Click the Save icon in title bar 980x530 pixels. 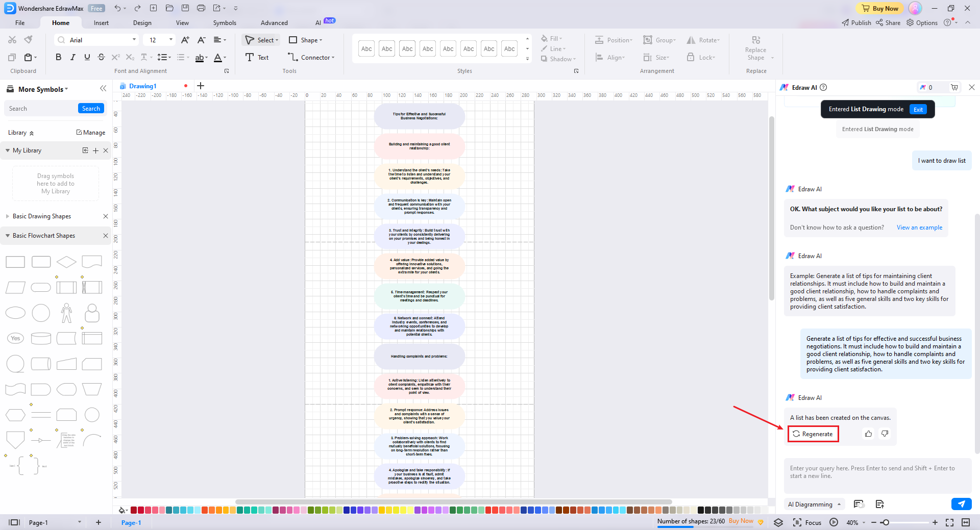pos(185,8)
